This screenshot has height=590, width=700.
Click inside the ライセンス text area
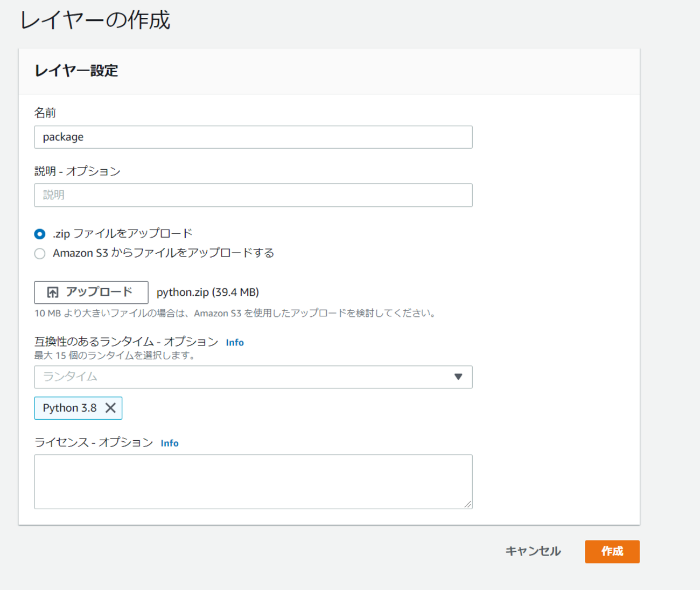pos(253,481)
